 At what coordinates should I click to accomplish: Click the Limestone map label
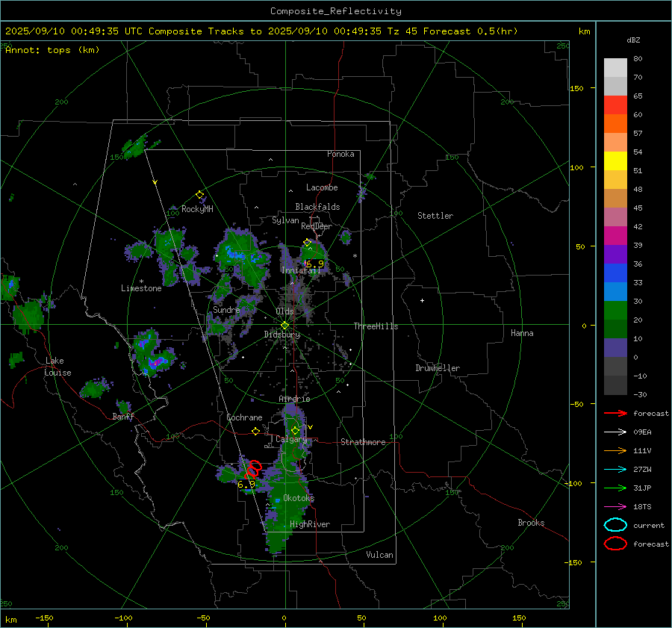coord(141,288)
